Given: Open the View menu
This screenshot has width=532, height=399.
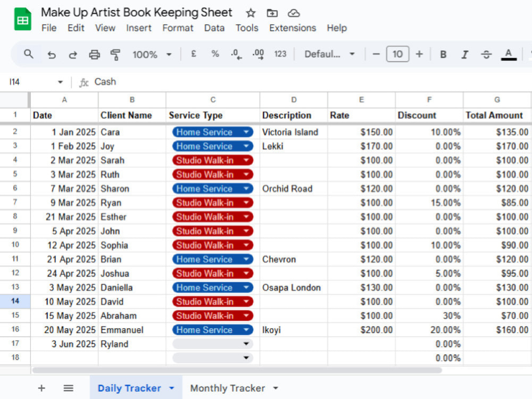Looking at the screenshot, I should 105,28.
